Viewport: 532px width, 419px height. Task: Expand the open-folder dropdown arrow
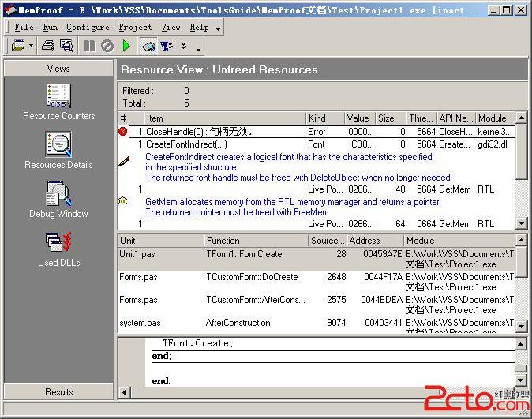[31, 46]
